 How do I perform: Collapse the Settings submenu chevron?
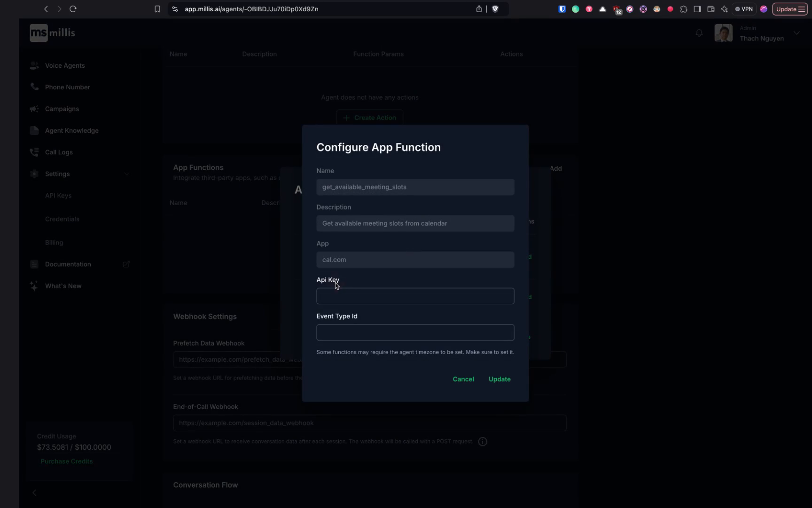pos(126,174)
